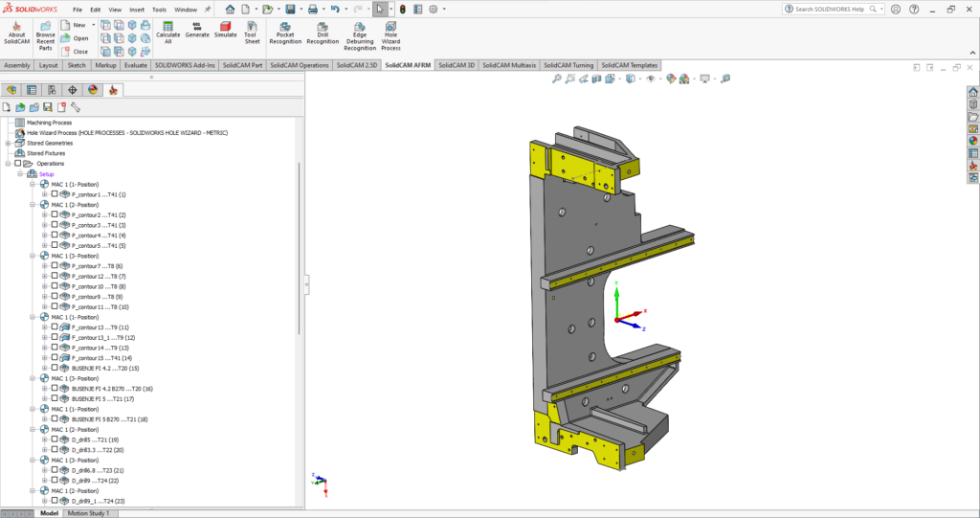This screenshot has height=518, width=980.
Task: Check the F_contour13 ...T9 (11) checkbox
Action: point(55,327)
